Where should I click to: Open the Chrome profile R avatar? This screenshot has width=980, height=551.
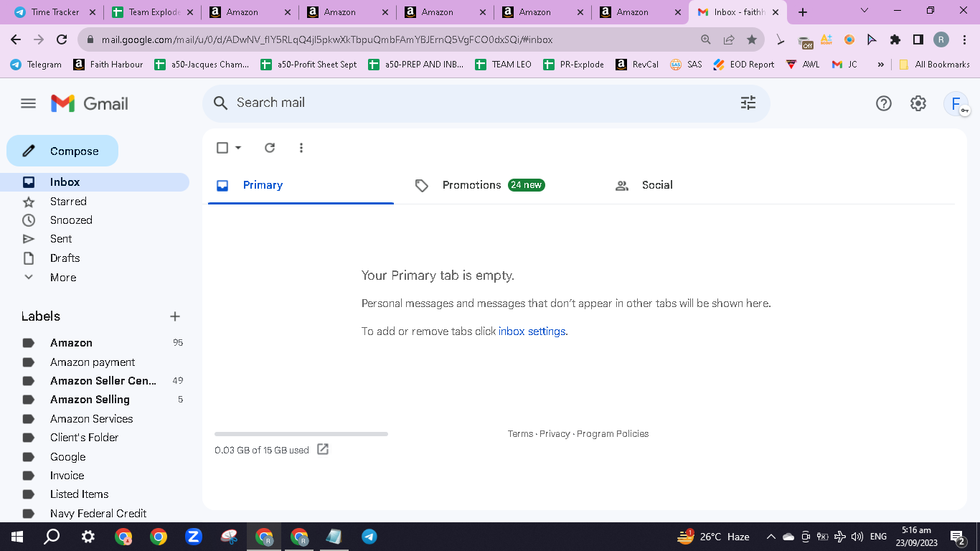tap(941, 39)
